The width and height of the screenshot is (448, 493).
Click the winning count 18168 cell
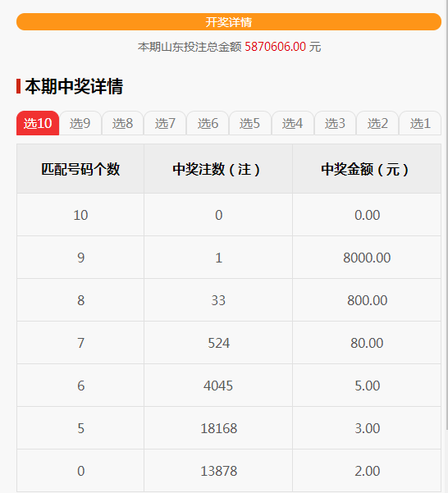click(218, 428)
